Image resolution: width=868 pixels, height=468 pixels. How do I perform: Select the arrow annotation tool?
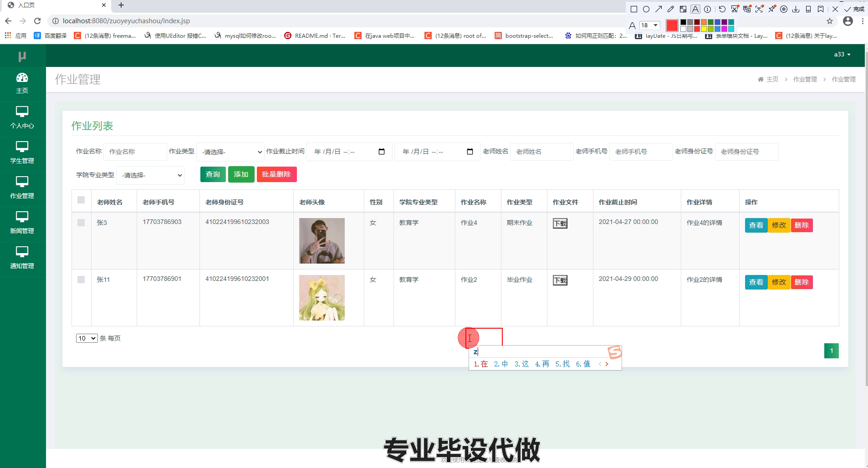coord(659,9)
